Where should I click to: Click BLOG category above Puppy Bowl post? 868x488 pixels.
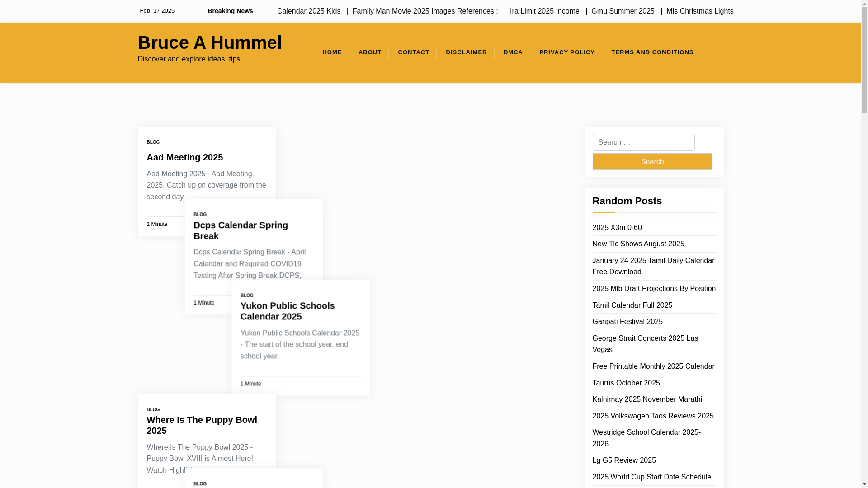pos(153,410)
